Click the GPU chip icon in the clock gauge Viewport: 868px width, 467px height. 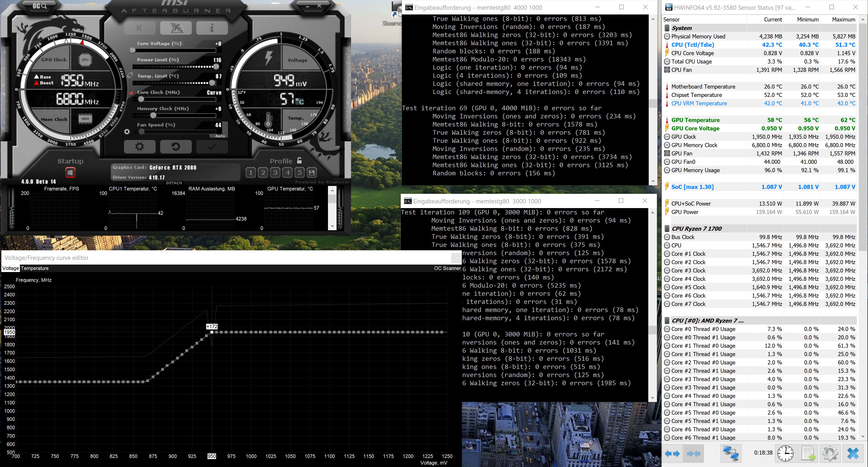click(x=85, y=60)
